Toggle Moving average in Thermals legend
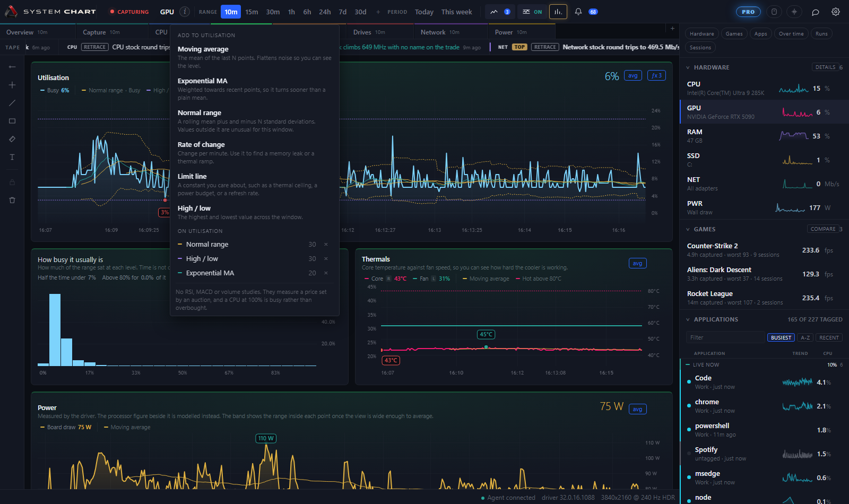Viewport: 849px width, 504px height. (486, 279)
